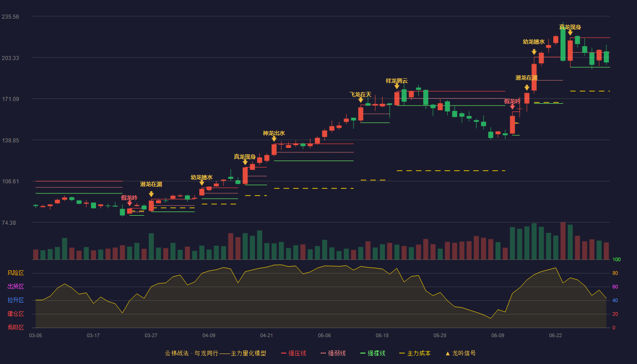The image size is (637, 364).
Task: Click the 171.09 price axis label
Action: [10, 99]
